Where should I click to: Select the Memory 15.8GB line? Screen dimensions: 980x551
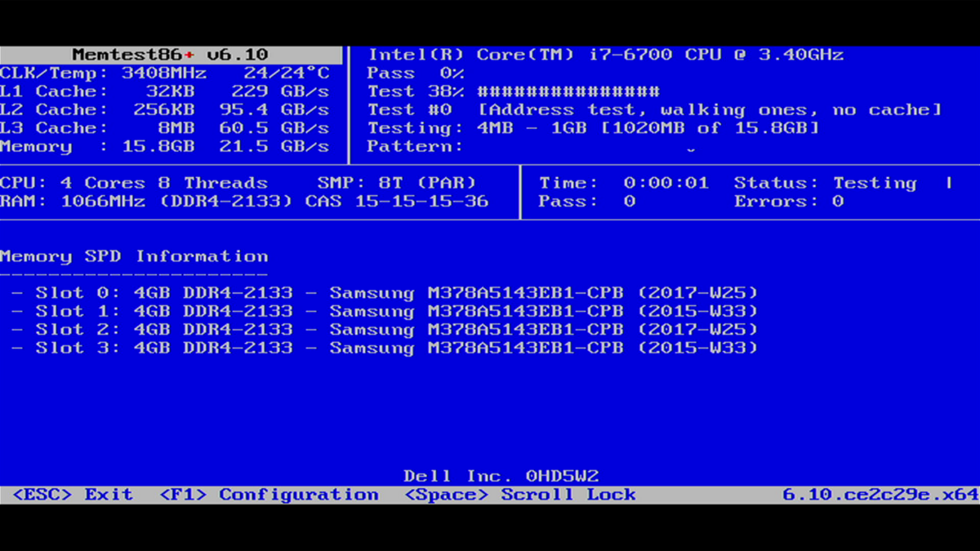click(96, 147)
